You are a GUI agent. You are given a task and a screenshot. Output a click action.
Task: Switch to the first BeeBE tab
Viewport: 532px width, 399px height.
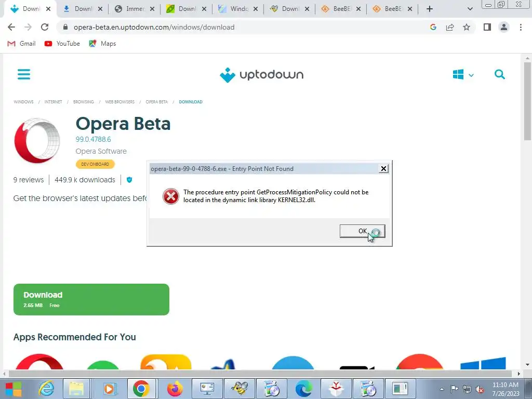(x=342, y=9)
